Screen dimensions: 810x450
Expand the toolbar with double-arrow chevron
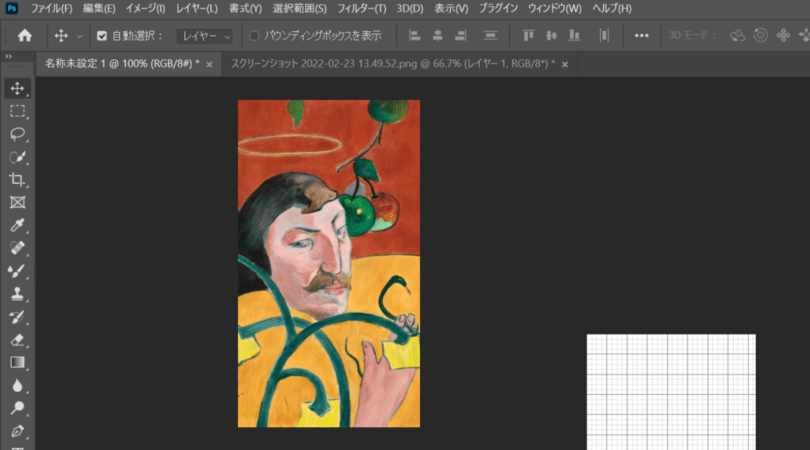point(9,57)
